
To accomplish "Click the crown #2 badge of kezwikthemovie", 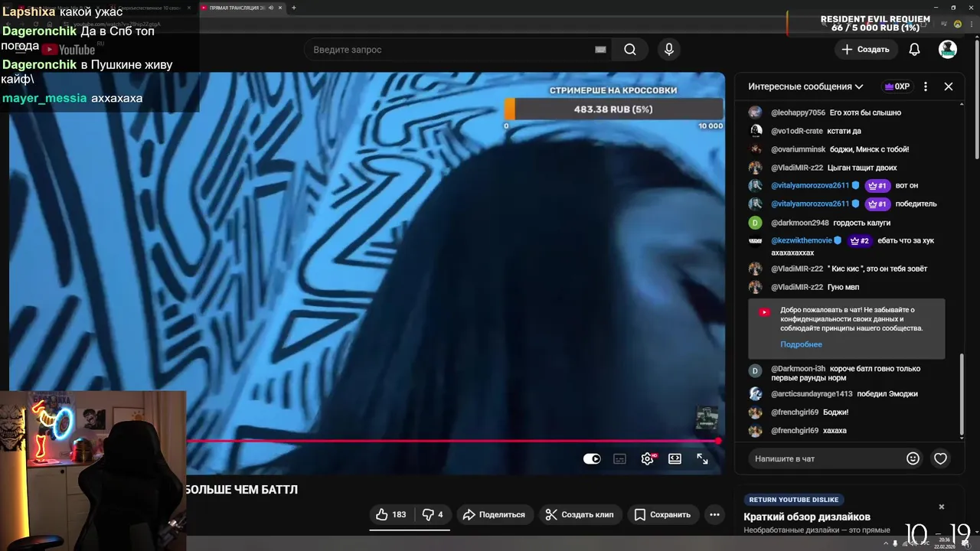I will [x=859, y=240].
